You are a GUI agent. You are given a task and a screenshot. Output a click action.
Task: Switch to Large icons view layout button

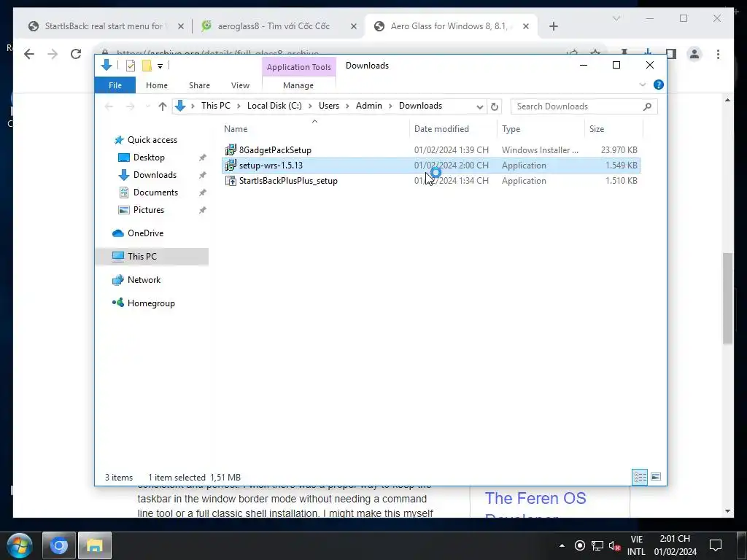coord(656,477)
